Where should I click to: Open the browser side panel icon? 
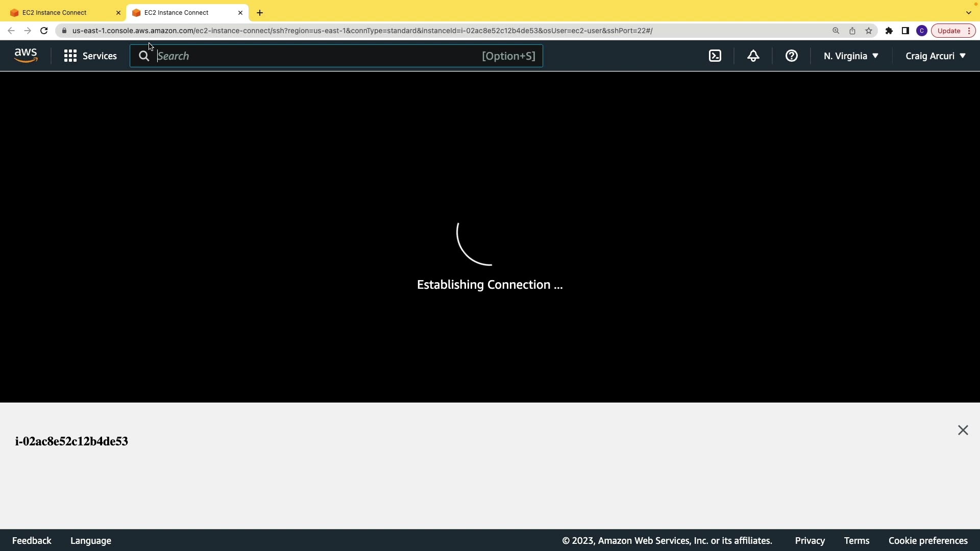pos(905,31)
